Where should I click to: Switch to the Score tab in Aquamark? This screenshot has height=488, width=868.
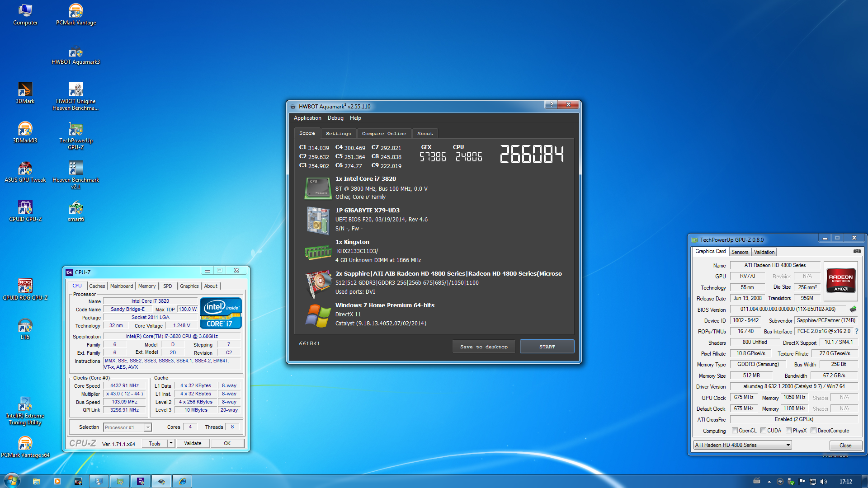click(307, 133)
